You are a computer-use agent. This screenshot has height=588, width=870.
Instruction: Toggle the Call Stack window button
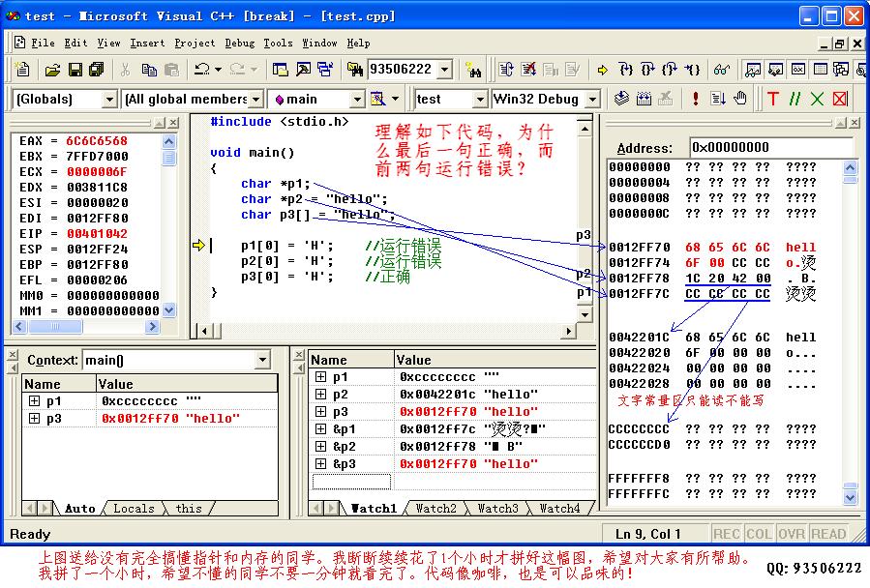(x=841, y=70)
